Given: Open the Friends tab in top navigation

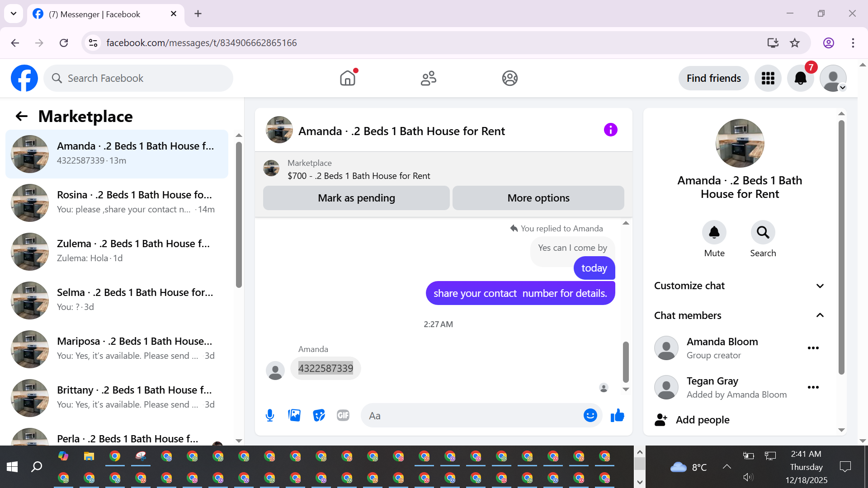Looking at the screenshot, I should click(x=428, y=78).
